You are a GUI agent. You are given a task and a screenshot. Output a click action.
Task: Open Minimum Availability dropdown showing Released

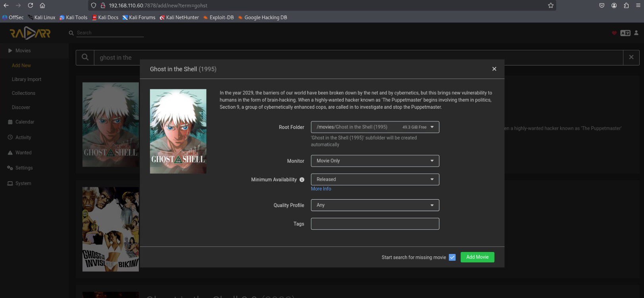coord(375,179)
